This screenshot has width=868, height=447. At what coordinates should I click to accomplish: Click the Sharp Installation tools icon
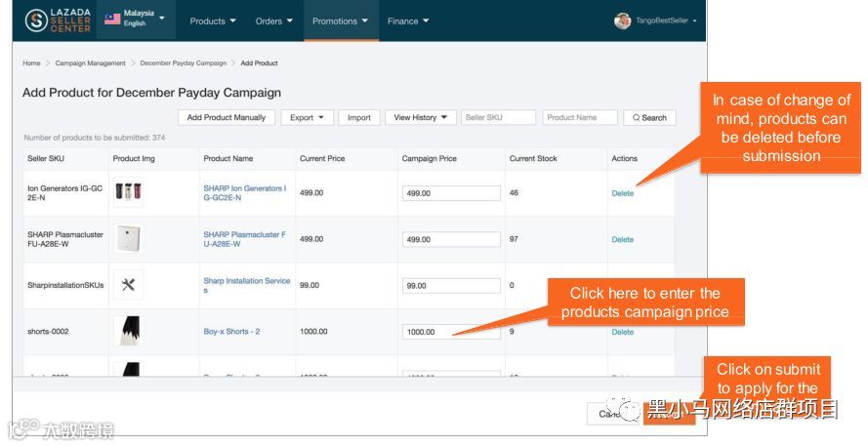pos(128,284)
